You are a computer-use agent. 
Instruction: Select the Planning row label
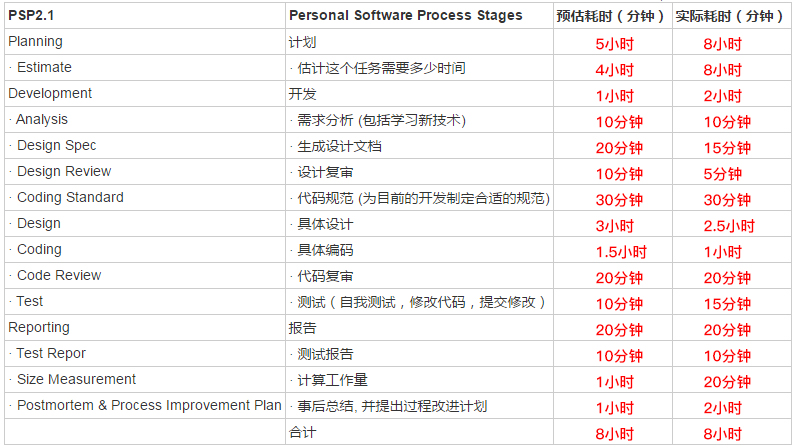coord(35,42)
